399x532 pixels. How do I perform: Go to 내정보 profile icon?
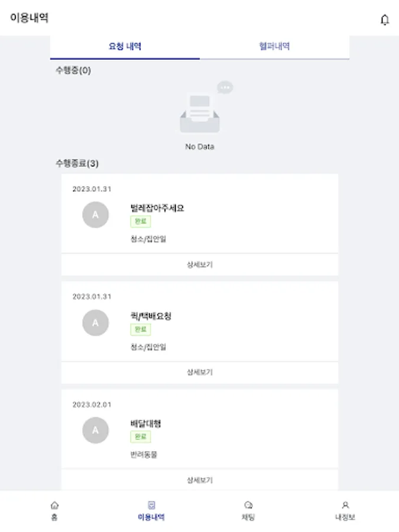tap(345, 505)
